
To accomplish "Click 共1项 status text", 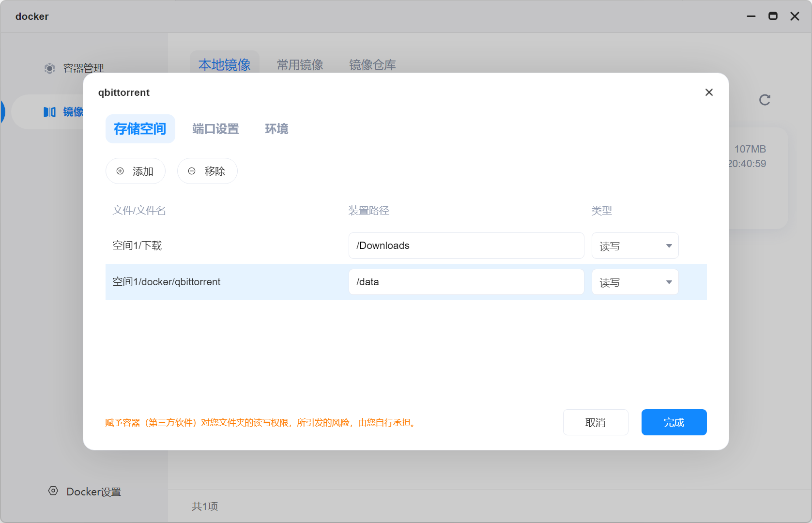I will pyautogui.click(x=205, y=506).
